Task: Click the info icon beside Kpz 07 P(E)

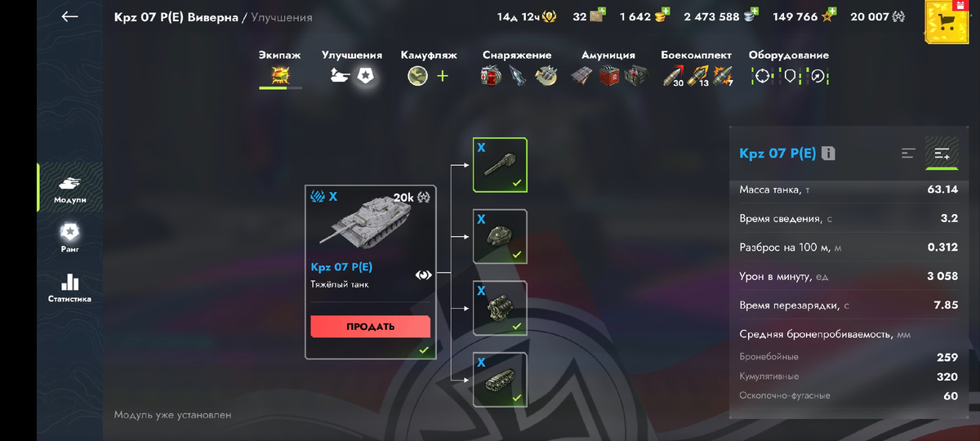Action: click(x=828, y=154)
